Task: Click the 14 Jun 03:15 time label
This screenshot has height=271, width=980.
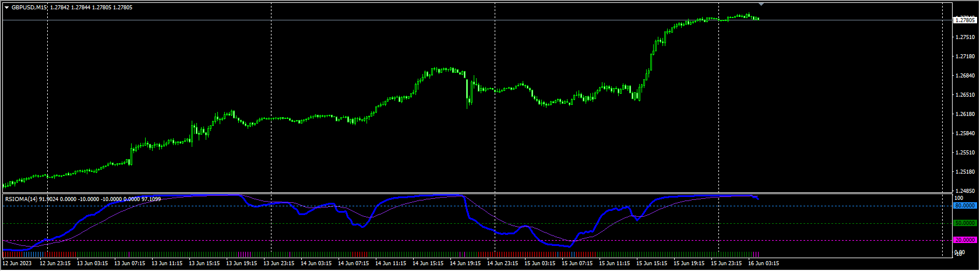Action: [315, 263]
